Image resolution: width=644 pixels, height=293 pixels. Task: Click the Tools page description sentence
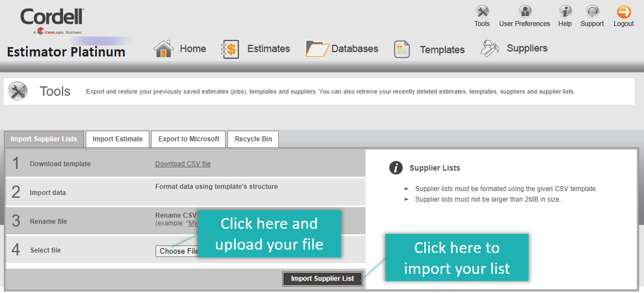(330, 92)
